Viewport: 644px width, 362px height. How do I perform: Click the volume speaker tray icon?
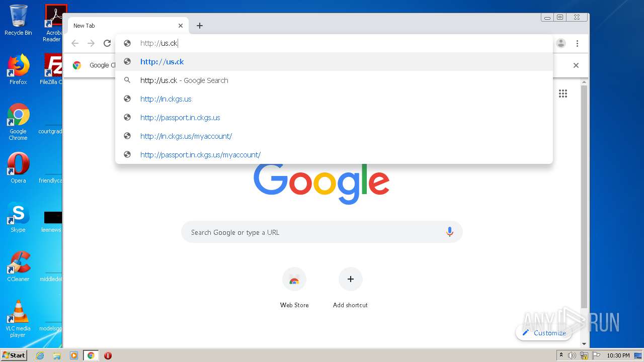572,355
